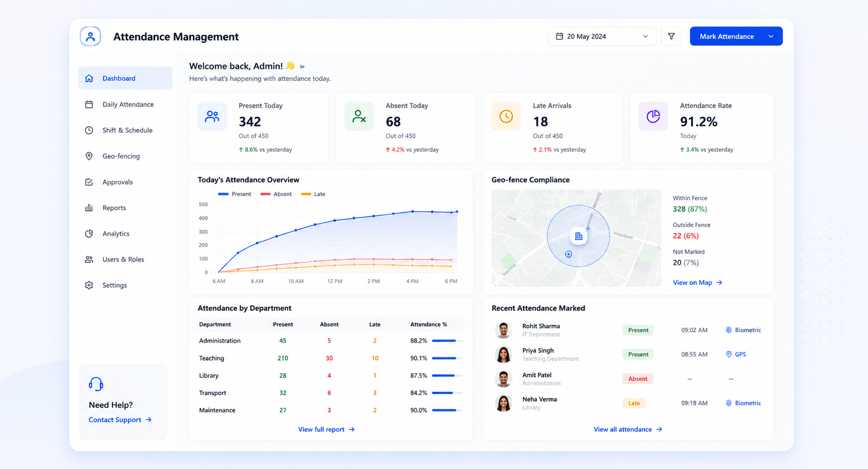Navigate to Approvals in sidebar
The width and height of the screenshot is (868, 469).
pyautogui.click(x=125, y=182)
